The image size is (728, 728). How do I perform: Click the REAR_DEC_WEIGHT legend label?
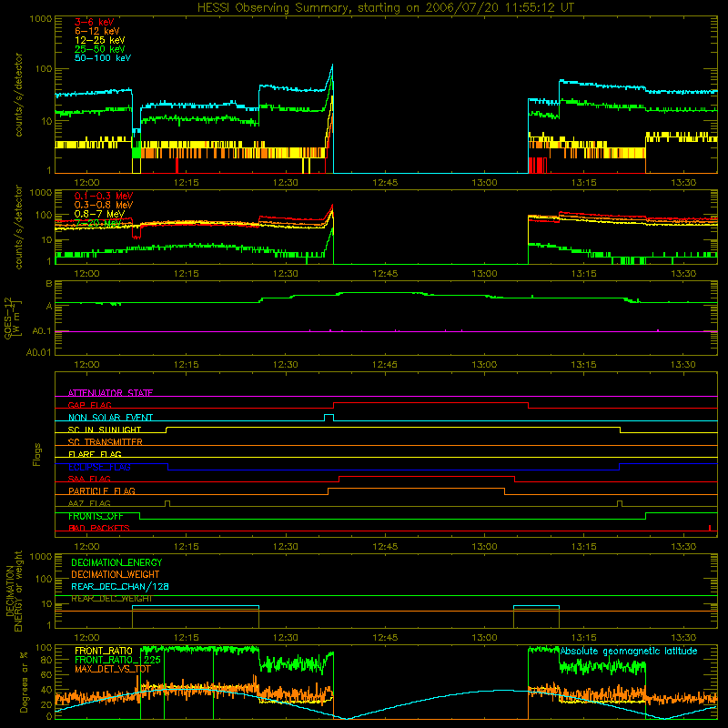[x=111, y=599]
